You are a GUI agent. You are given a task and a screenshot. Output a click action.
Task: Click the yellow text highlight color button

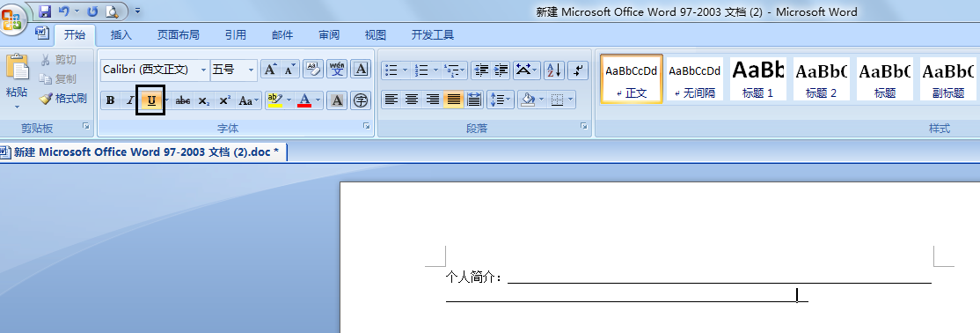[274, 100]
